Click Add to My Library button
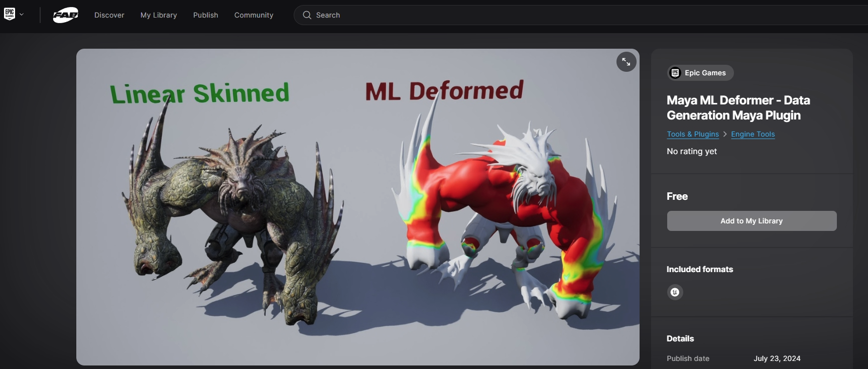The image size is (868, 369). pos(752,221)
